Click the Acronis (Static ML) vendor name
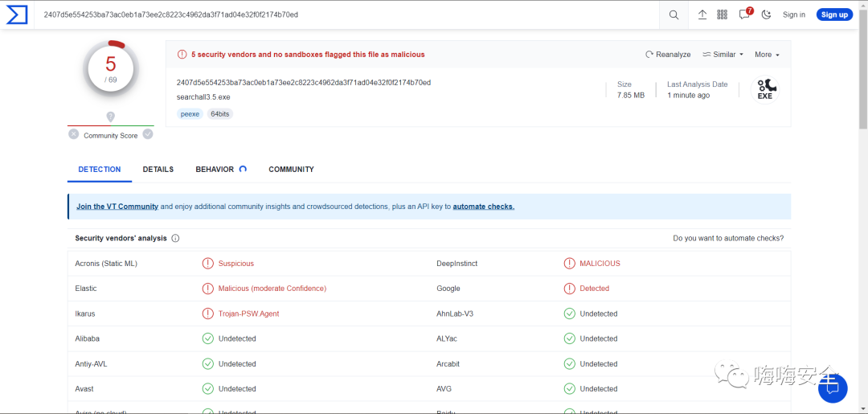The width and height of the screenshot is (868, 414). (106, 264)
